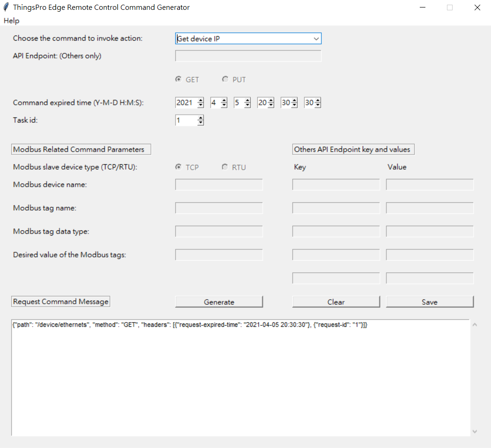Viewport: 491px width, 448px height.
Task: Click the feather app icon in title bar
Action: [6, 7]
